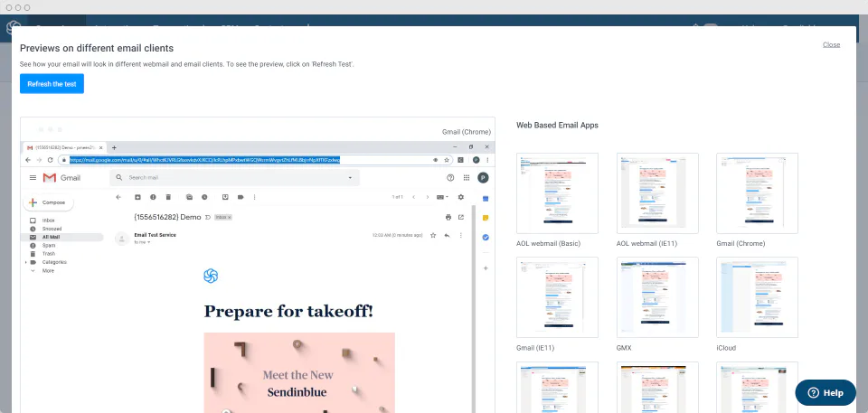Click the Print all icon
The width and height of the screenshot is (868, 413).
[448, 217]
